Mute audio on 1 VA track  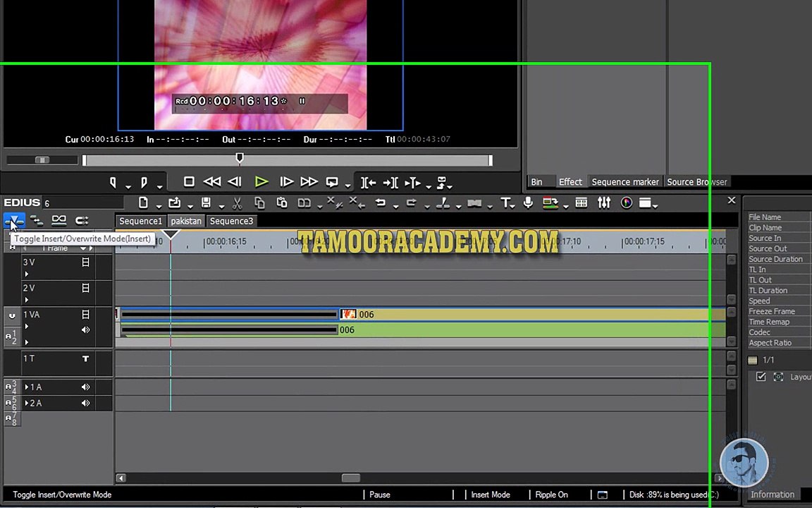pyautogui.click(x=86, y=329)
